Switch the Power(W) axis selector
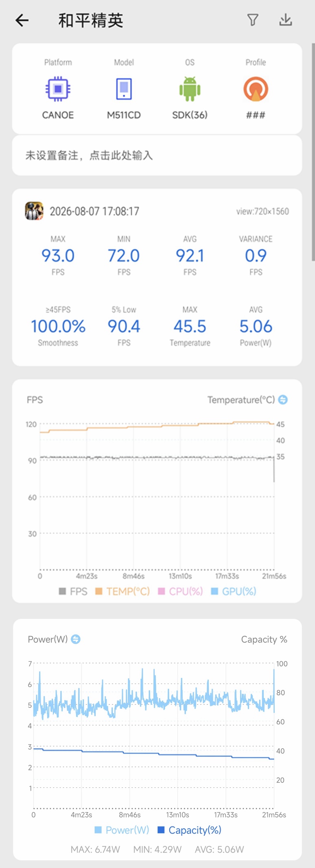This screenshot has width=315, height=868. tap(76, 639)
